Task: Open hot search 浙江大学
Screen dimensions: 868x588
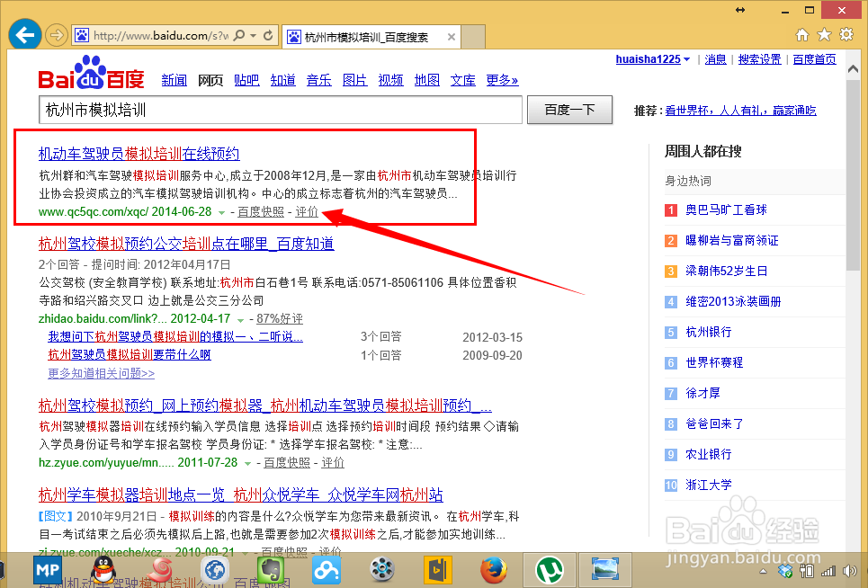Action: click(709, 485)
